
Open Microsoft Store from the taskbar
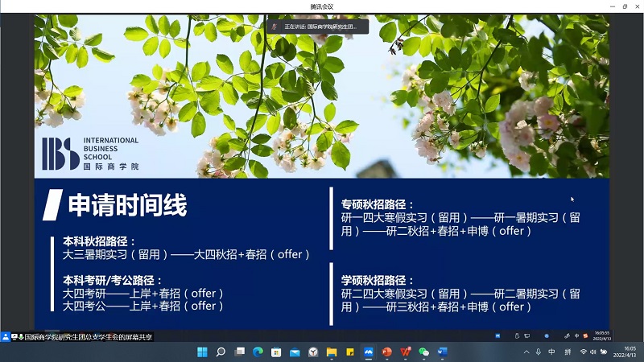(276, 352)
